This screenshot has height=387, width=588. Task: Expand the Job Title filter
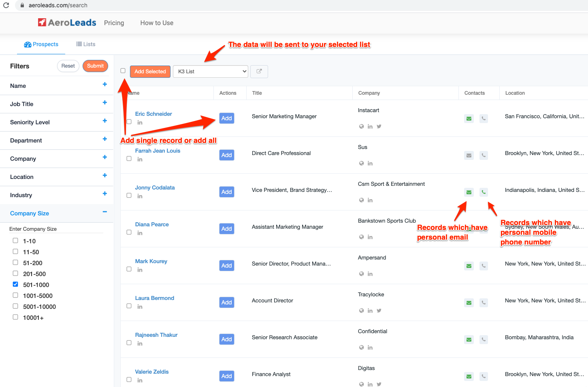104,103
